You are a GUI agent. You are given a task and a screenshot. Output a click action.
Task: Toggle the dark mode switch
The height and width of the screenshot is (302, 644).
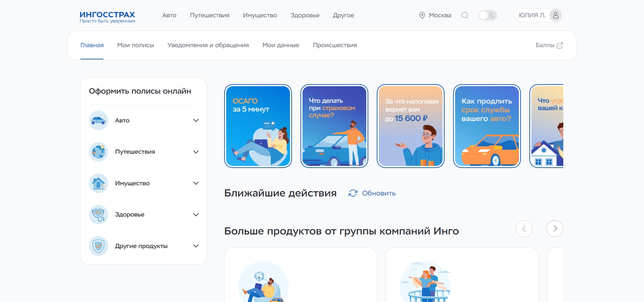(488, 15)
